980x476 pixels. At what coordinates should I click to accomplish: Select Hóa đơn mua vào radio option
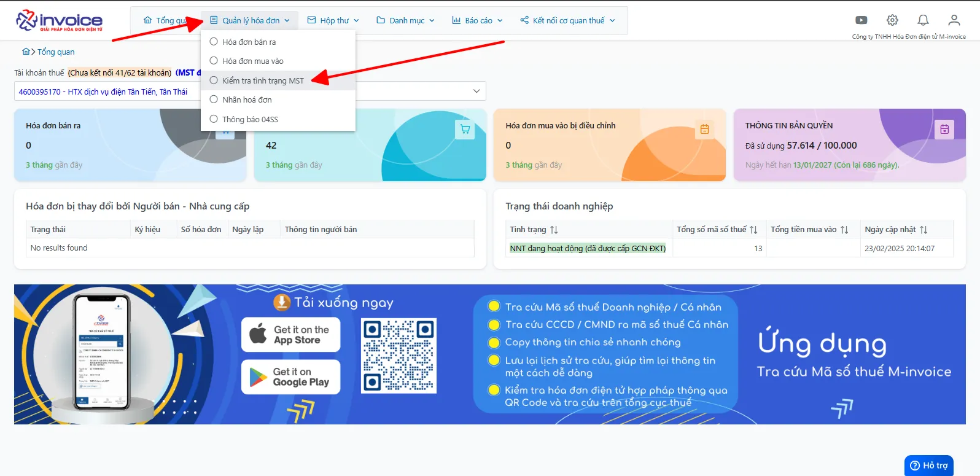pyautogui.click(x=214, y=61)
